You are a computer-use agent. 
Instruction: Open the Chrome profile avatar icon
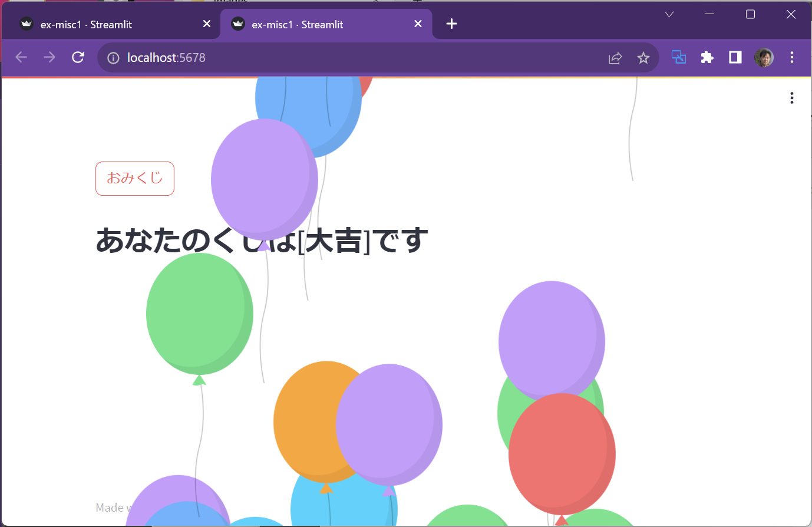[764, 57]
